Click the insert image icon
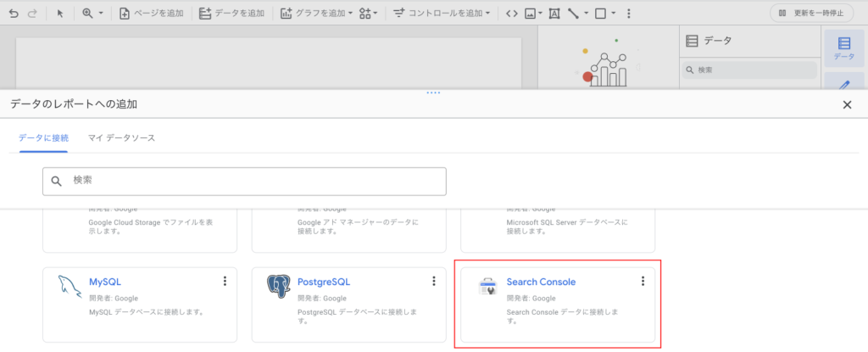 click(x=530, y=14)
